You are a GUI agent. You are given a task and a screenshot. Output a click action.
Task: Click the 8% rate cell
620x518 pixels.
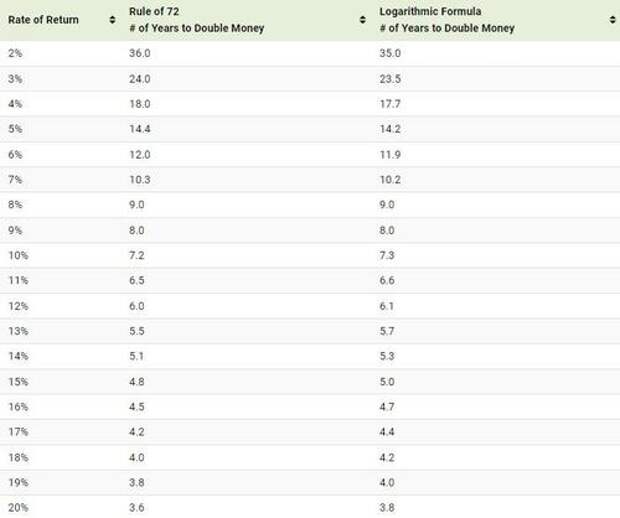click(x=15, y=205)
